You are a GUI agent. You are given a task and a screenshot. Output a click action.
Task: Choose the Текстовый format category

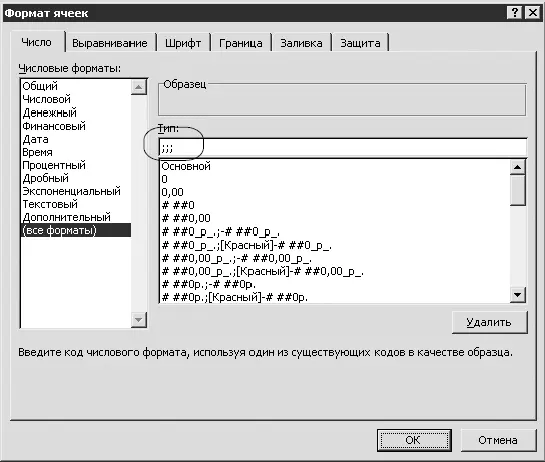coord(50,204)
